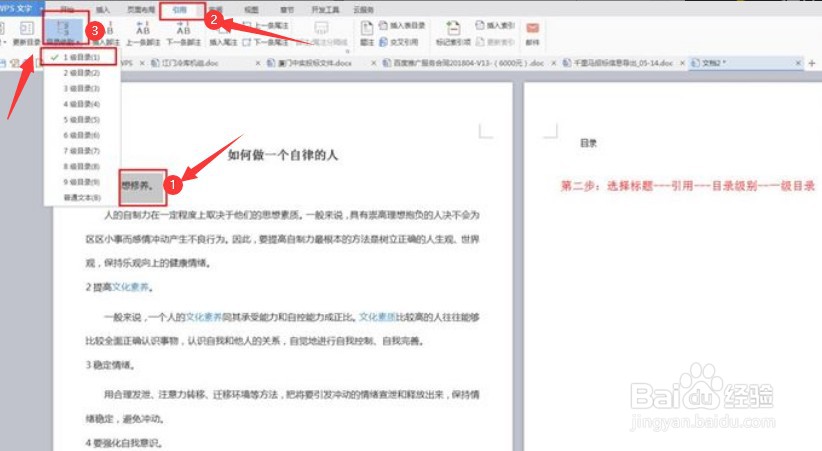Switch to the 页面布局 (Page Layout) tab

pos(141,10)
